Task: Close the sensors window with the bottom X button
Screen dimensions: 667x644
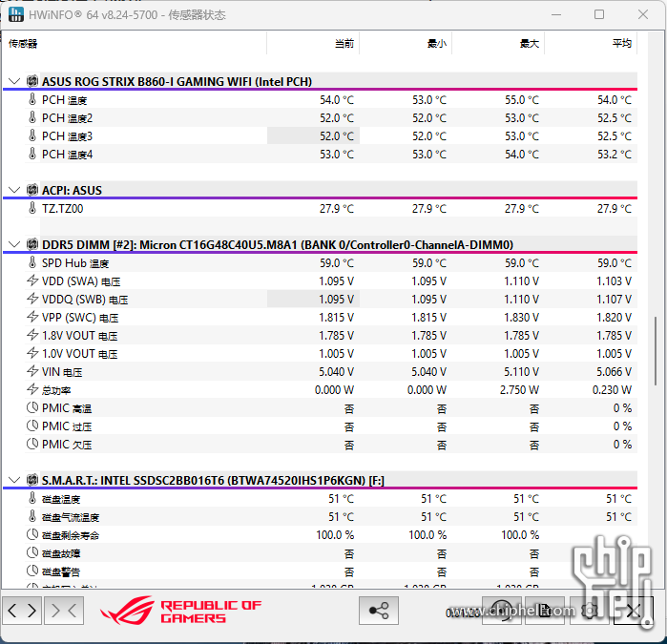Action: pos(633,611)
